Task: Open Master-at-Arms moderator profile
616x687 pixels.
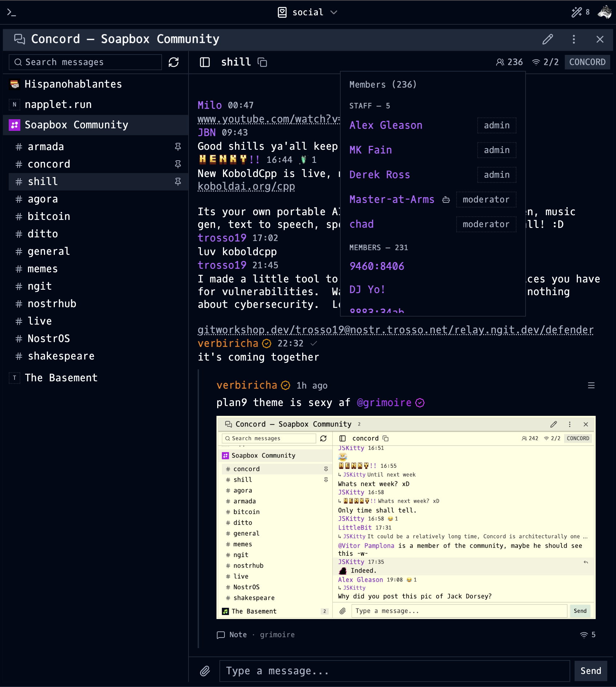Action: tap(392, 200)
